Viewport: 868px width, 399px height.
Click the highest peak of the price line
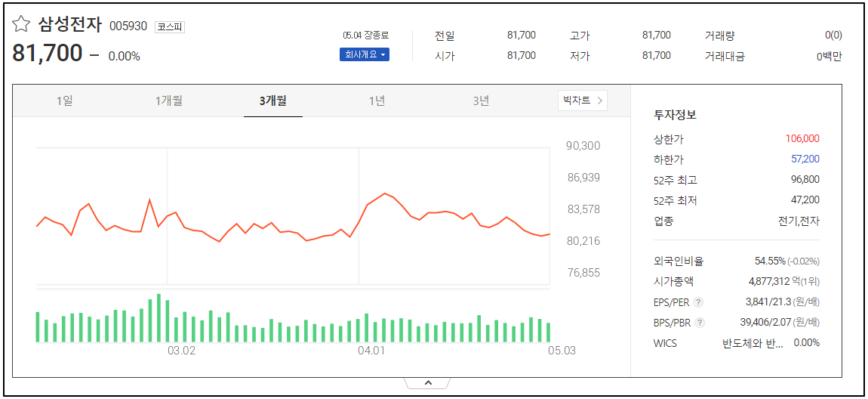click(x=385, y=193)
